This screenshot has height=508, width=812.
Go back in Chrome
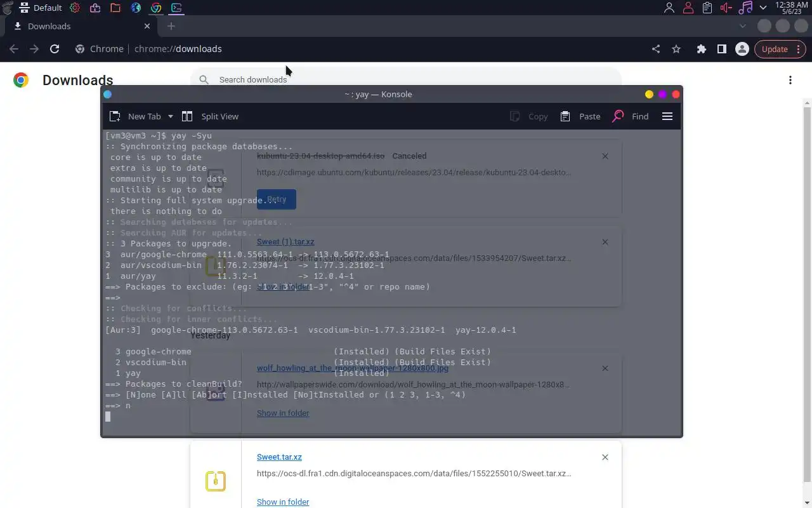(x=14, y=49)
